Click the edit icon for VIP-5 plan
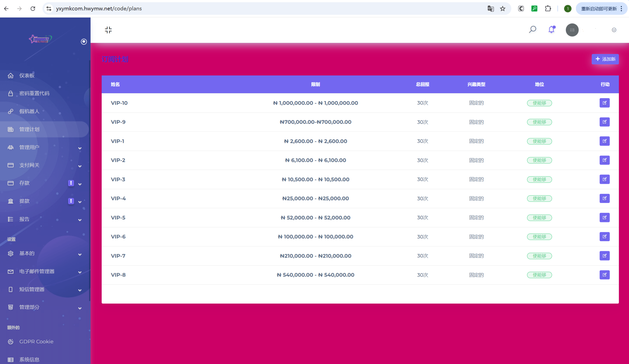The height and width of the screenshot is (364, 629). point(604,218)
